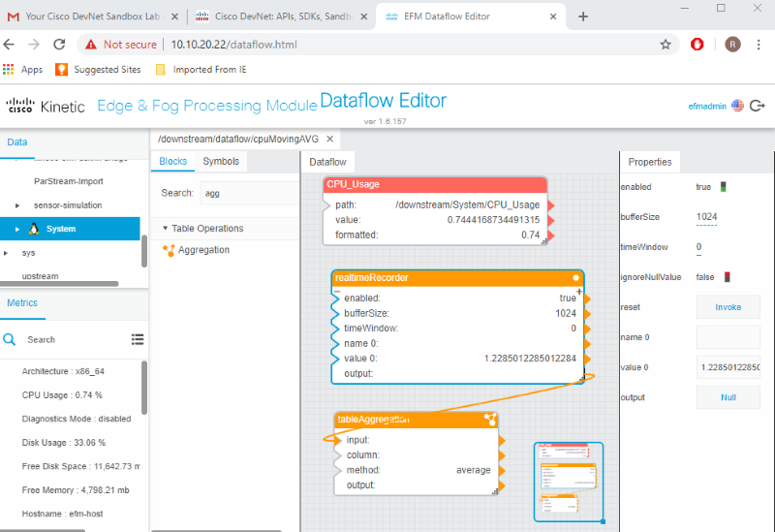Click the Cisco Kinetic logo
The image size is (775, 532).
(x=45, y=106)
